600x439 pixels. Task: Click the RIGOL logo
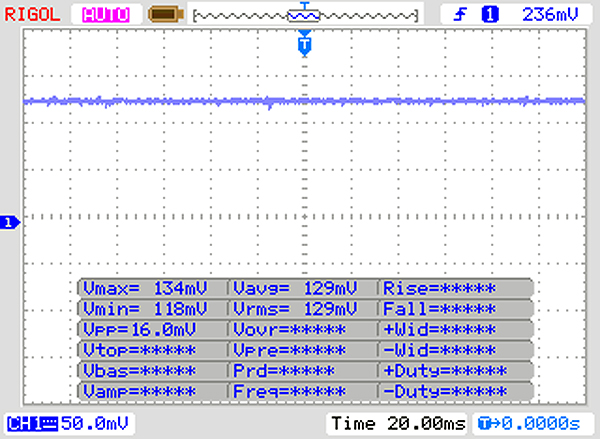coord(32,15)
